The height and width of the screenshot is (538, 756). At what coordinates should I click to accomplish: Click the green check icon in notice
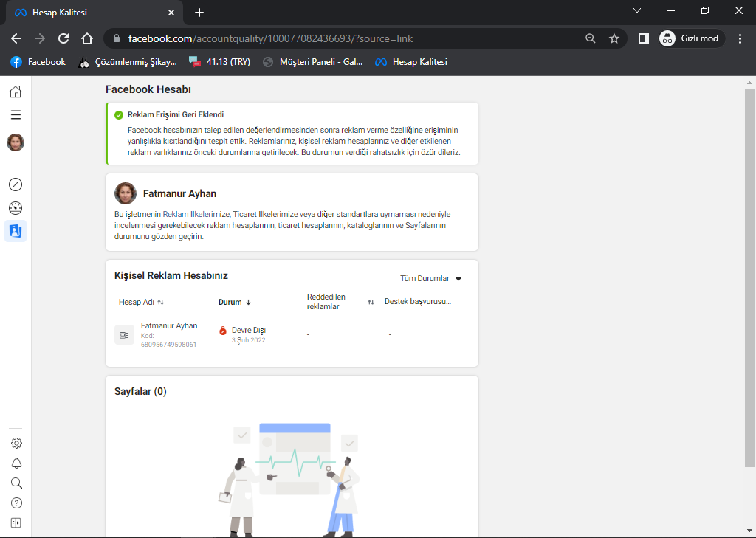coord(119,114)
